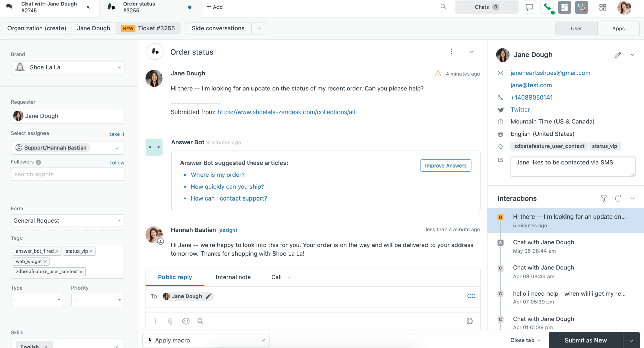Click the text formatting icon in the composer
Screen dimensions: 644x348
point(156,321)
